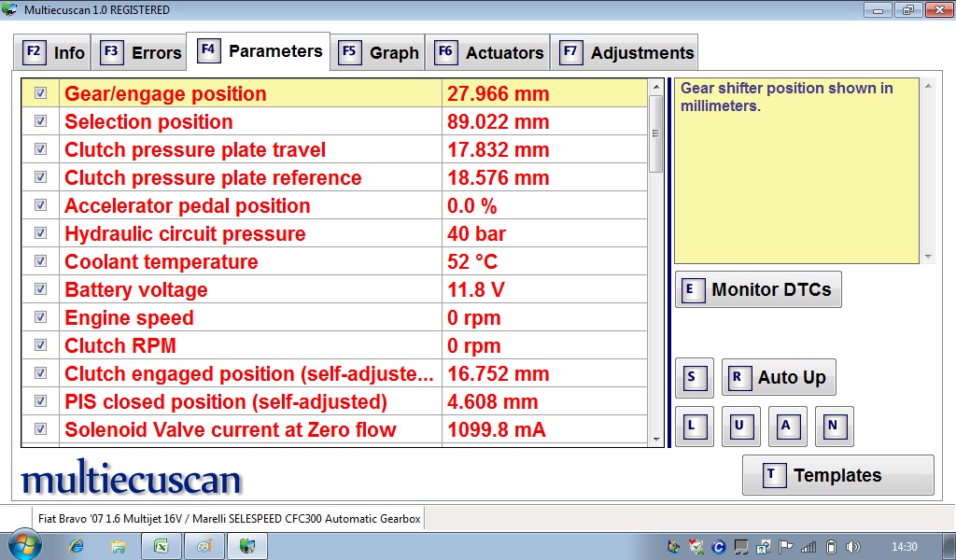956x560 pixels.
Task: Toggle PIS closed position checkbox
Action: 40,401
